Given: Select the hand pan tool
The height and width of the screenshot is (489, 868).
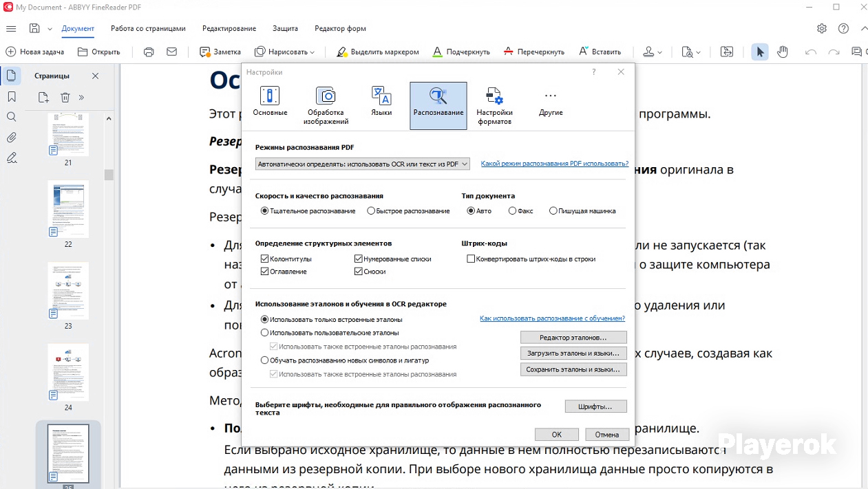Looking at the screenshot, I should coord(783,52).
